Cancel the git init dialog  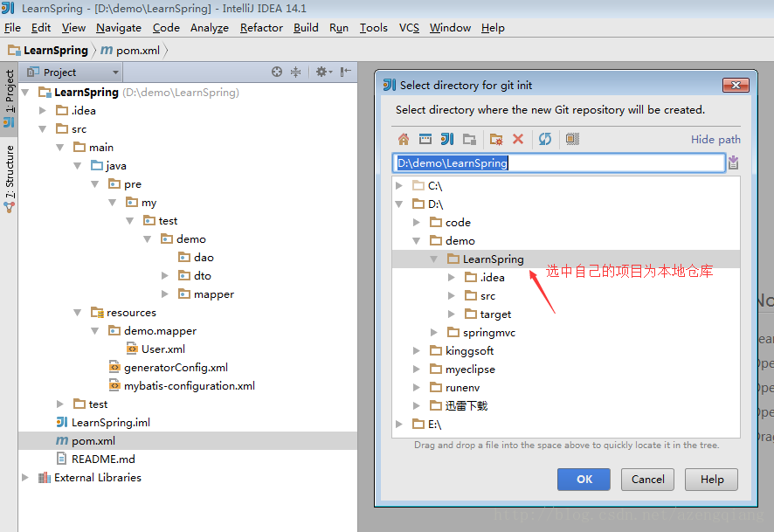(647, 480)
